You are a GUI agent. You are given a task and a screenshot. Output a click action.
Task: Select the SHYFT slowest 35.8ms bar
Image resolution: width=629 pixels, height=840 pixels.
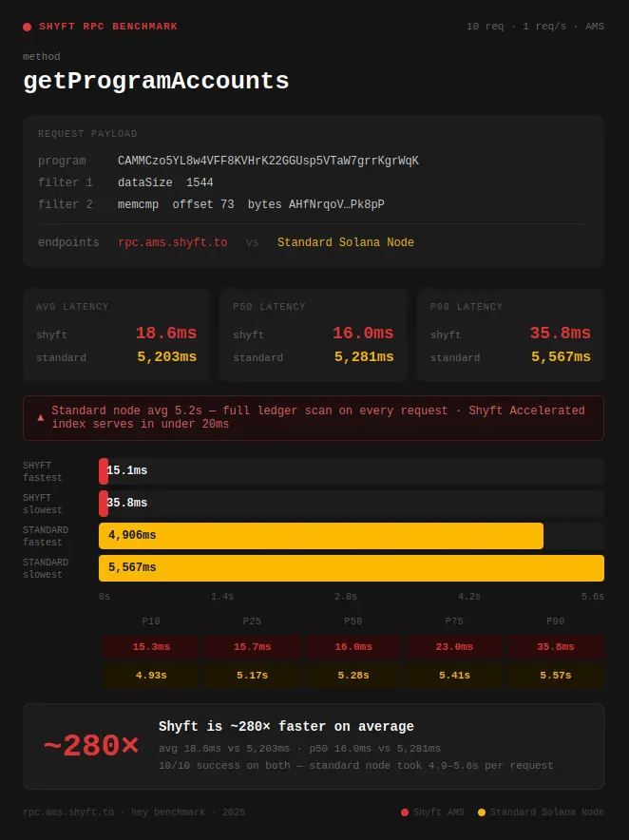pos(104,504)
